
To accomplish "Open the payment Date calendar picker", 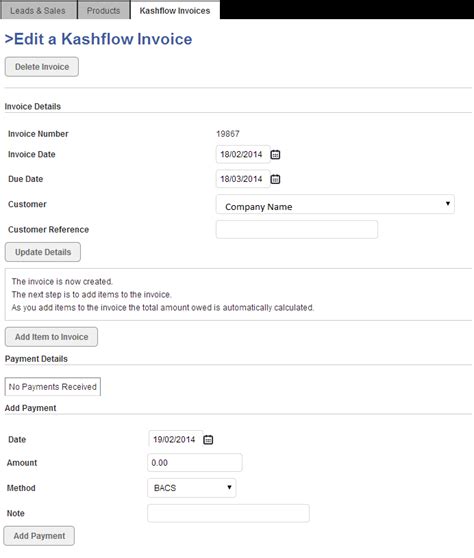I will tap(208, 439).
